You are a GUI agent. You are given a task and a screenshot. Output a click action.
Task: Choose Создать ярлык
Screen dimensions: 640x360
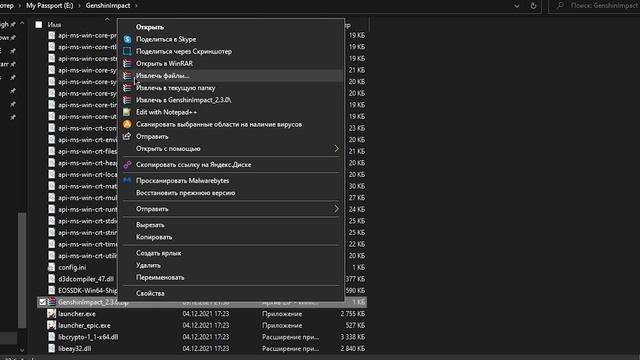tap(158, 253)
